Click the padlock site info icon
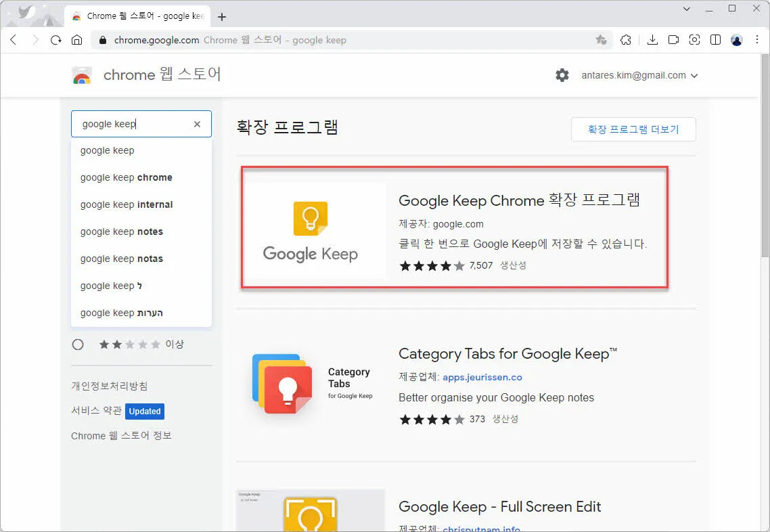This screenshot has width=770, height=532. (x=103, y=41)
